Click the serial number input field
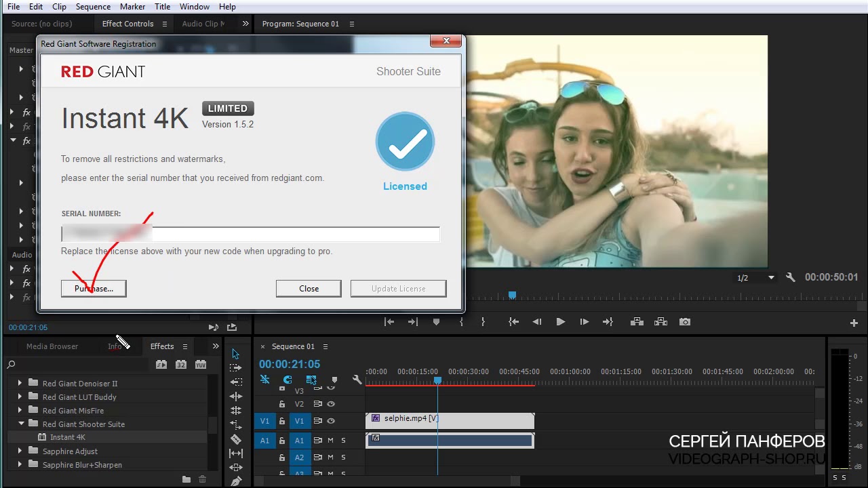Viewport: 868px width, 488px height. point(250,234)
